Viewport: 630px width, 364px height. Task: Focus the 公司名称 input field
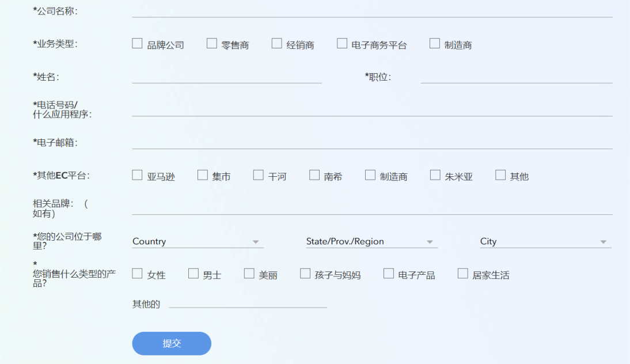point(371,10)
